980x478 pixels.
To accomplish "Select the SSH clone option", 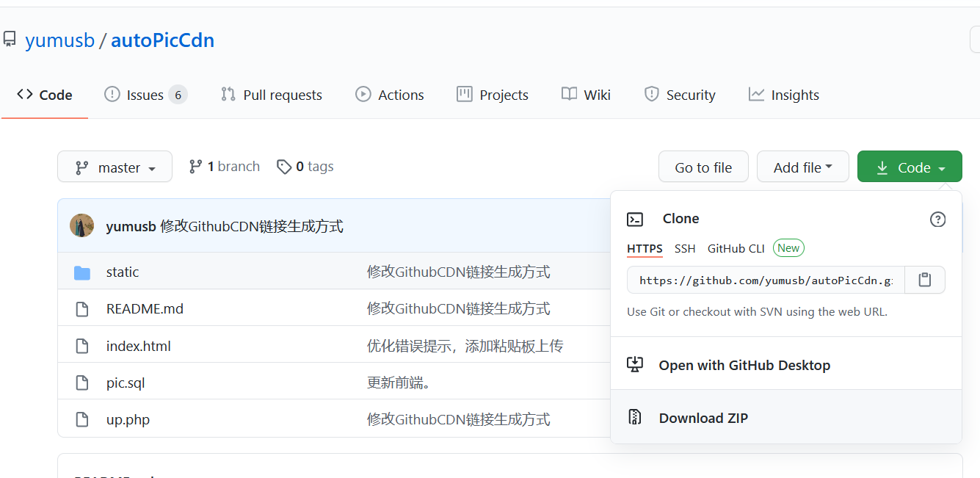I will tap(685, 248).
